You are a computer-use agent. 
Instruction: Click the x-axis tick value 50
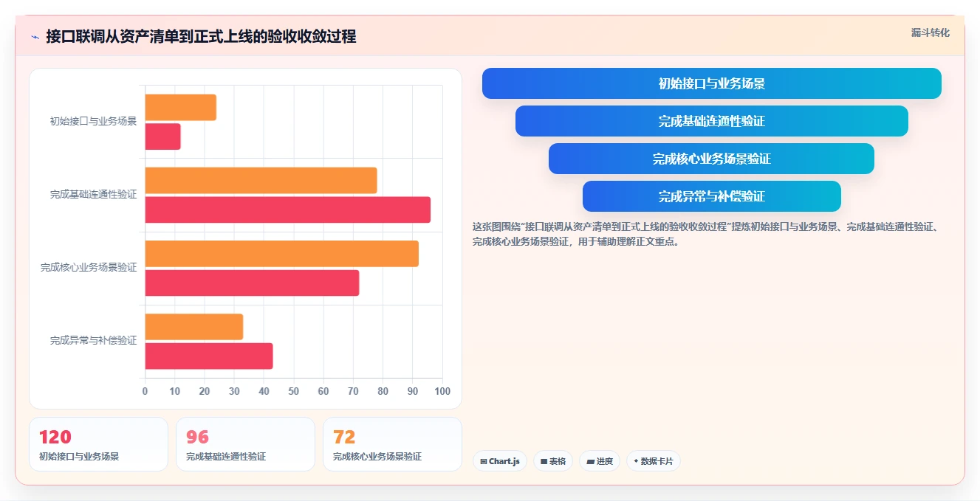tap(294, 391)
